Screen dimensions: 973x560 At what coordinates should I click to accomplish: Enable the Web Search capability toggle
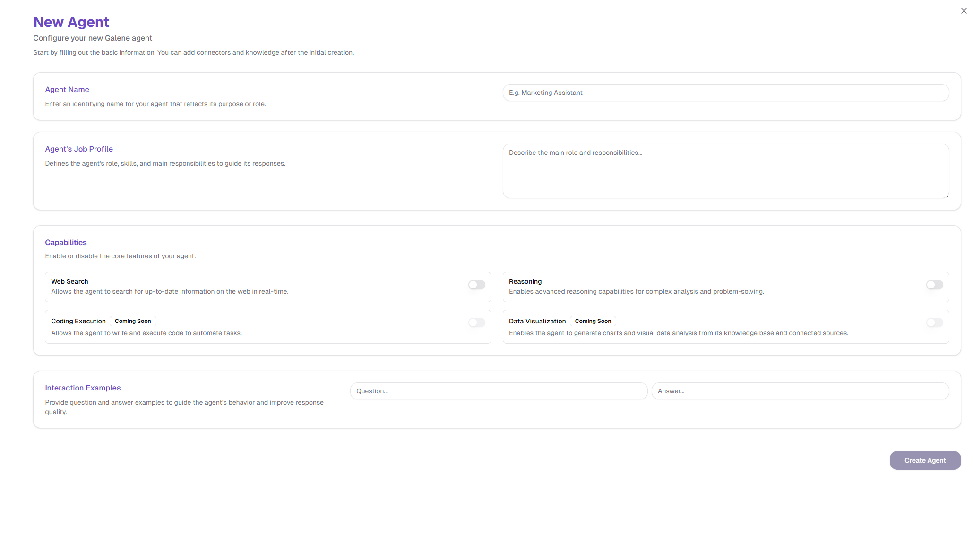click(x=476, y=285)
